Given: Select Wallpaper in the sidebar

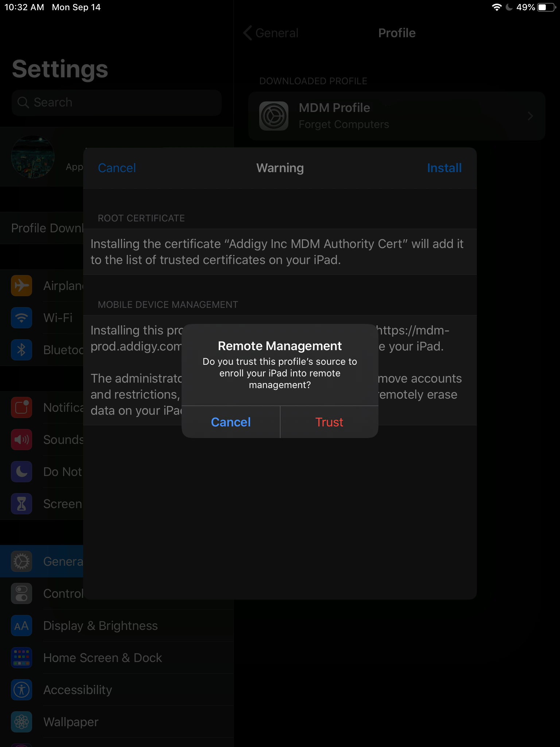Looking at the screenshot, I should [117, 722].
